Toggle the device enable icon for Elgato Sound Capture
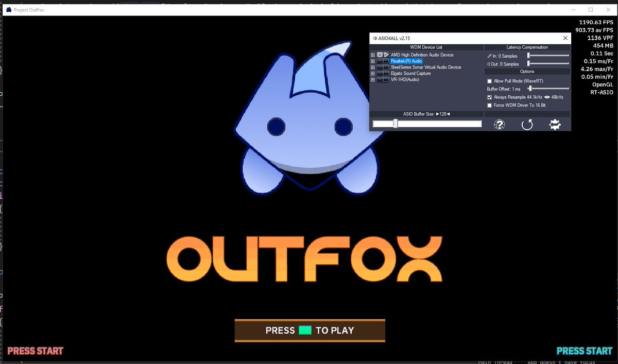 [380, 73]
